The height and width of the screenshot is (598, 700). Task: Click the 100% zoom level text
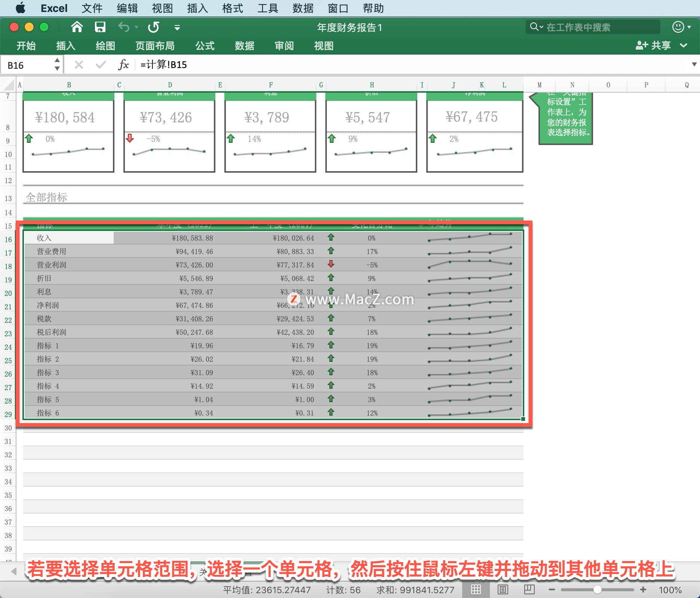tap(670, 590)
